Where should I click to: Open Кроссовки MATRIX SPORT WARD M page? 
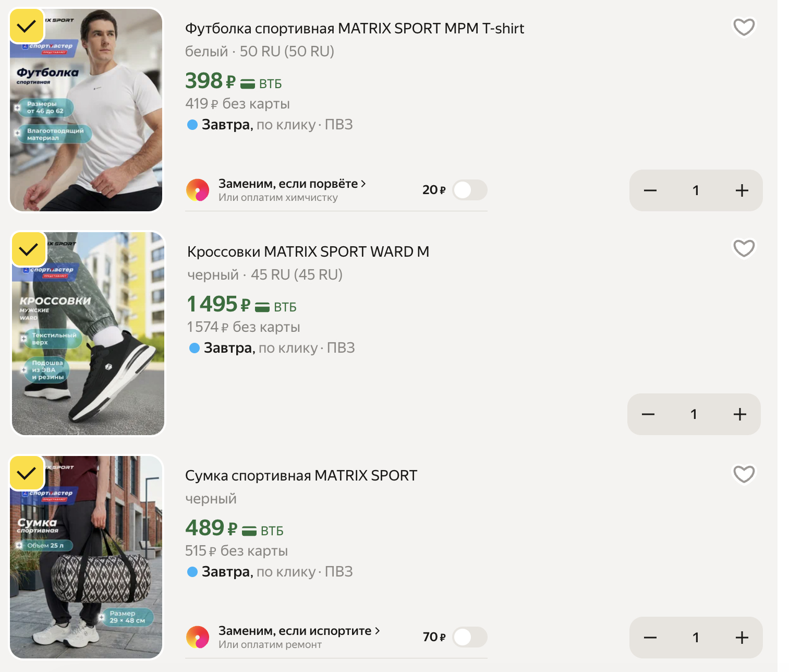(x=308, y=252)
